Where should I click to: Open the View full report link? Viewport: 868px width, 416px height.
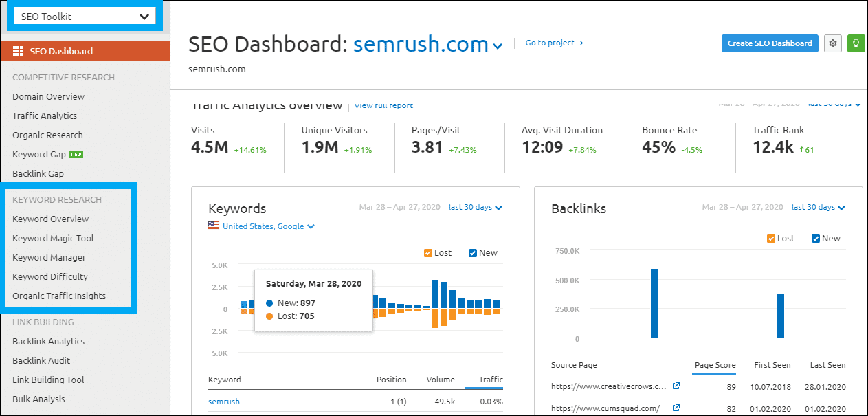(x=383, y=105)
